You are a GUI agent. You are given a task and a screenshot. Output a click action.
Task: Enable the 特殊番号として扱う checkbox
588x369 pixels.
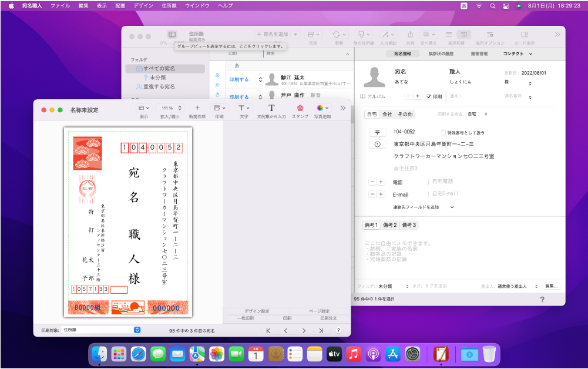pyautogui.click(x=442, y=133)
